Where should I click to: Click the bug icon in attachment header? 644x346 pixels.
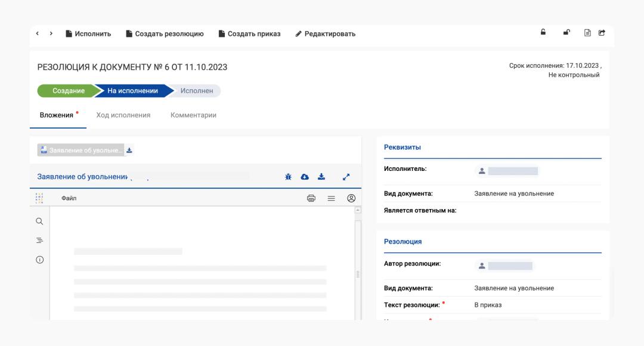pos(288,177)
